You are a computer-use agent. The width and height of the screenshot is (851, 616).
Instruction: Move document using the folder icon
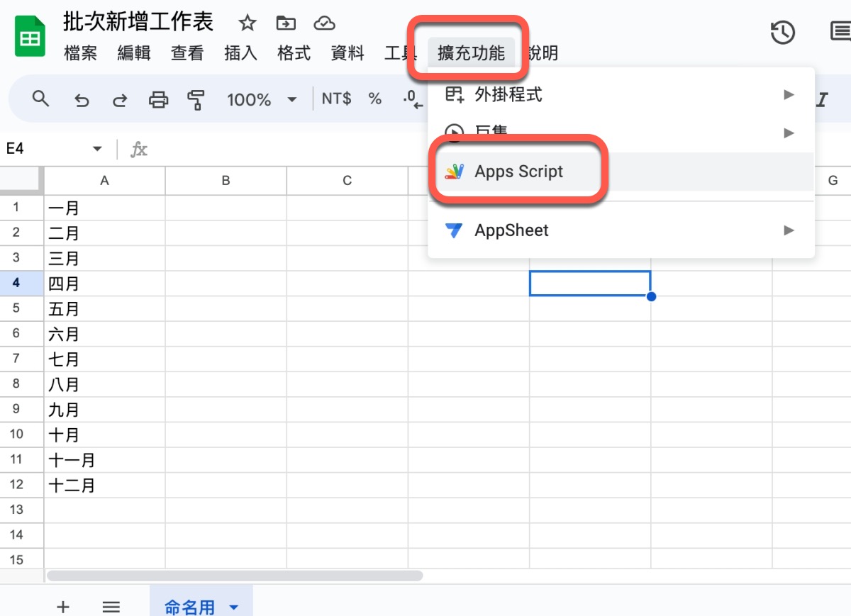(286, 23)
